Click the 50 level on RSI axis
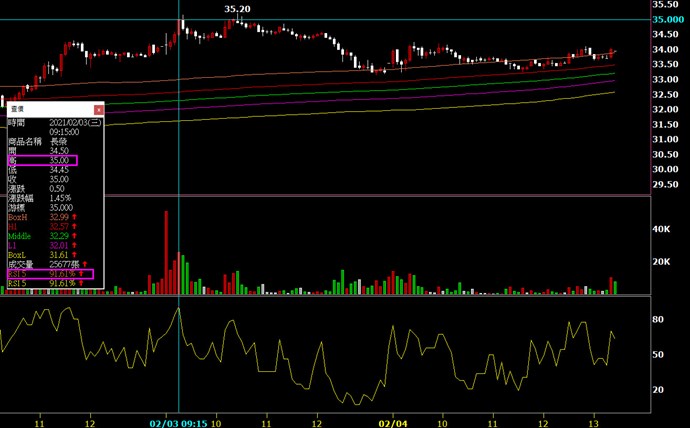The image size is (690, 428). point(657,355)
